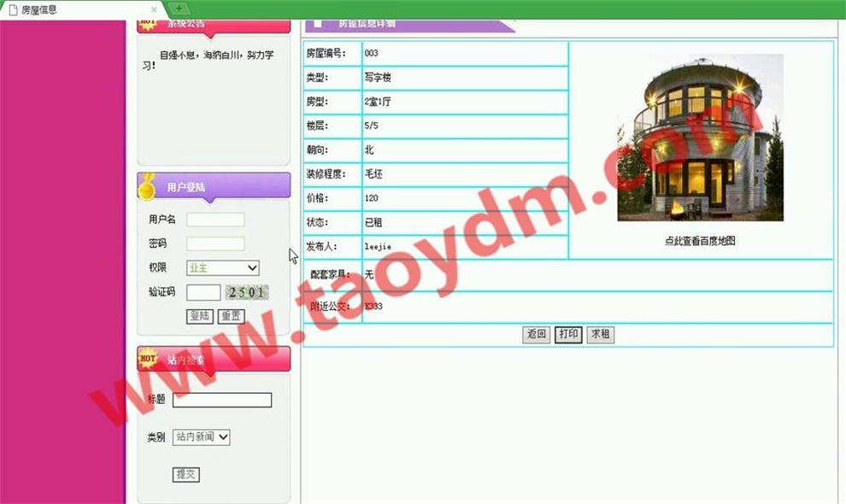846x504 pixels.
Task: Click the 装修程度 value 毛坯
Action: coord(373,173)
